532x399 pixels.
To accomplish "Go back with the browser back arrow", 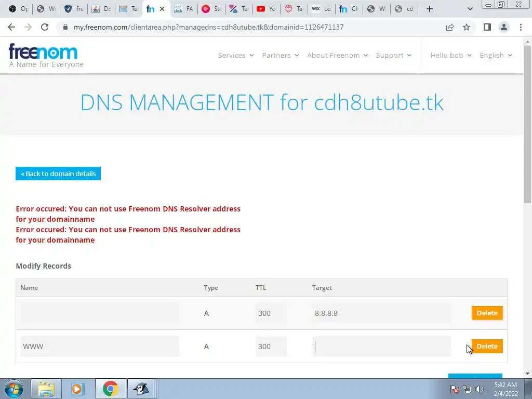I will pos(11,27).
